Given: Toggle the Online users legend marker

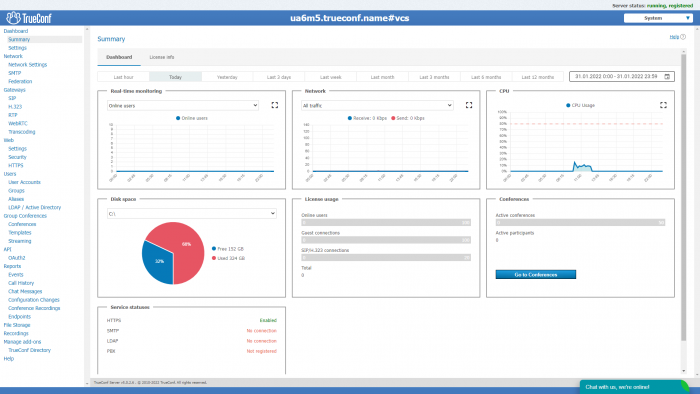Looking at the screenshot, I should [178, 118].
